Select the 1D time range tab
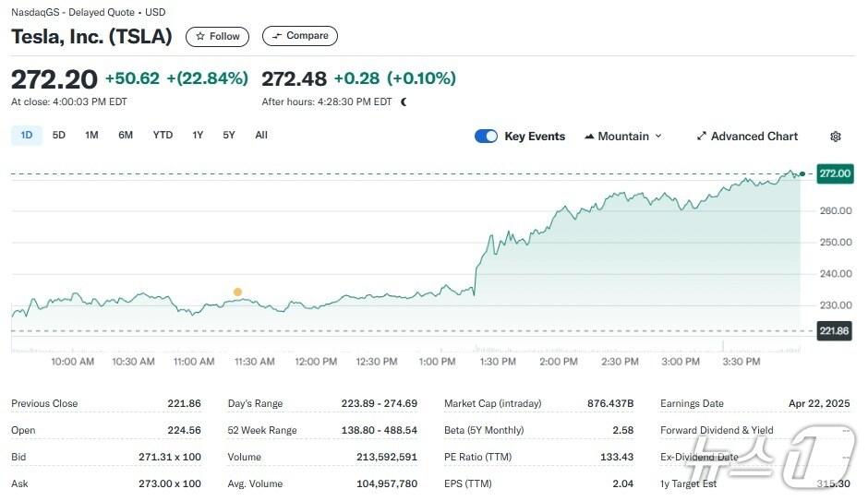Screen dimensions: 868x501 (x=27, y=136)
